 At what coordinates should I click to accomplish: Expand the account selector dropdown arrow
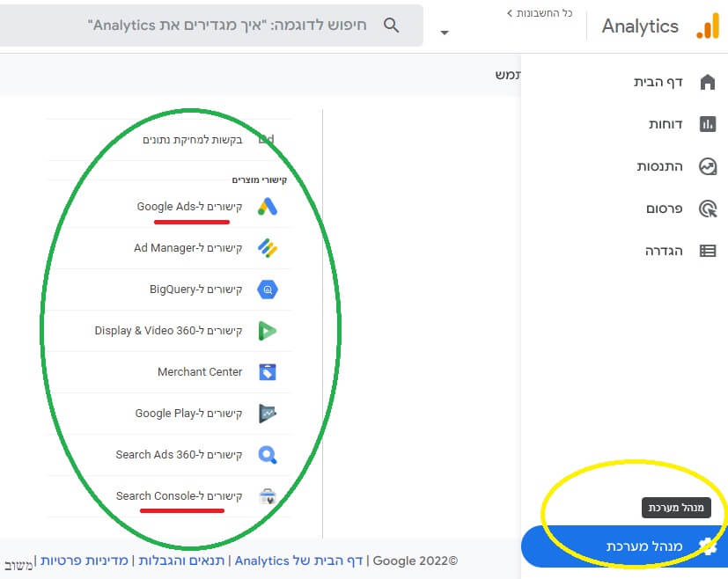(445, 33)
